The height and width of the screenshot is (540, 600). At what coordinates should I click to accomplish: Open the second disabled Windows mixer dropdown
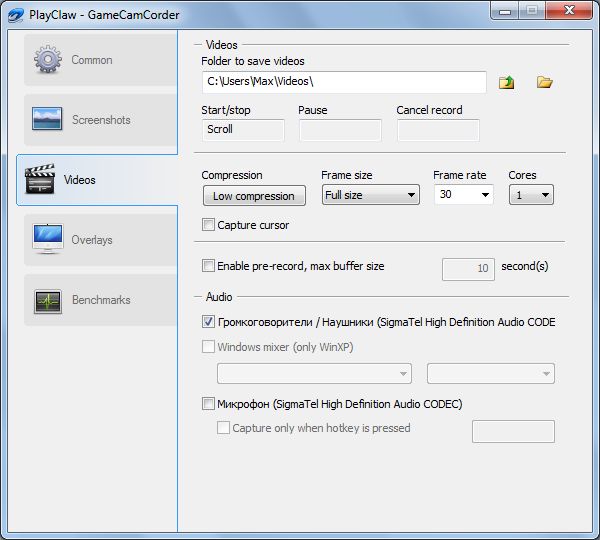[491, 374]
